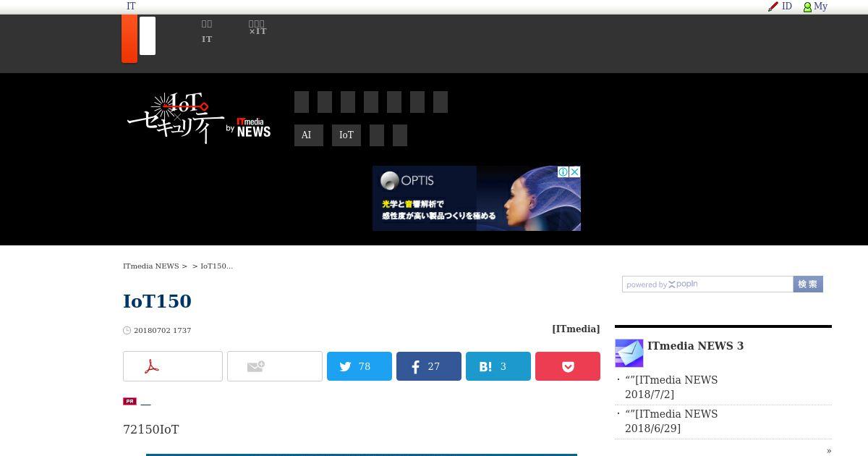Screen dimensions: 868x456
Task: Click the 2018/7/2 ITmedia NEWS item
Action: (671, 387)
